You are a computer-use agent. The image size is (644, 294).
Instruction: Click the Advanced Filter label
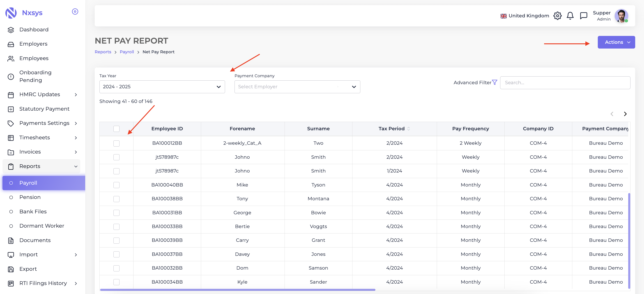click(x=472, y=82)
